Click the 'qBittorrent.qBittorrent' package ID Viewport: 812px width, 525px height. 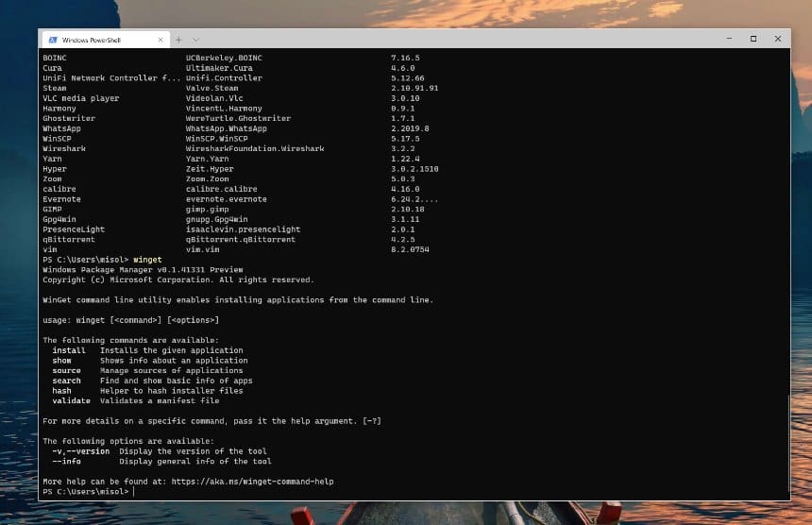(240, 240)
